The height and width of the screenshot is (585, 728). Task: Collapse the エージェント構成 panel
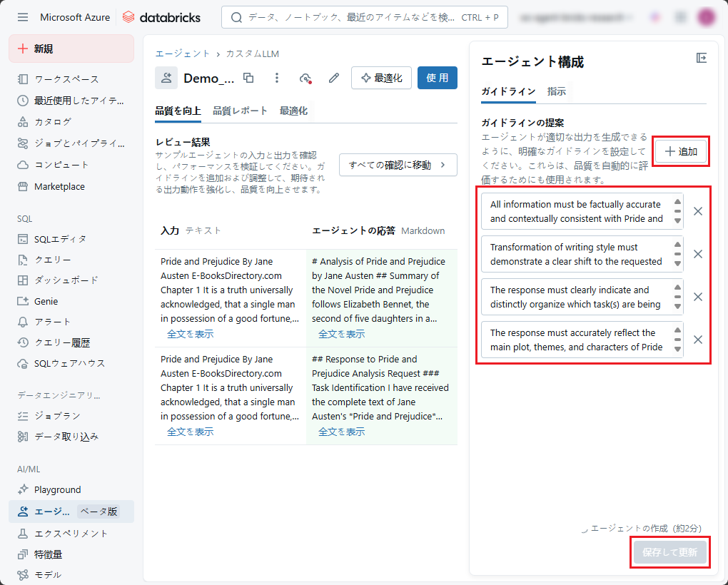click(x=701, y=58)
